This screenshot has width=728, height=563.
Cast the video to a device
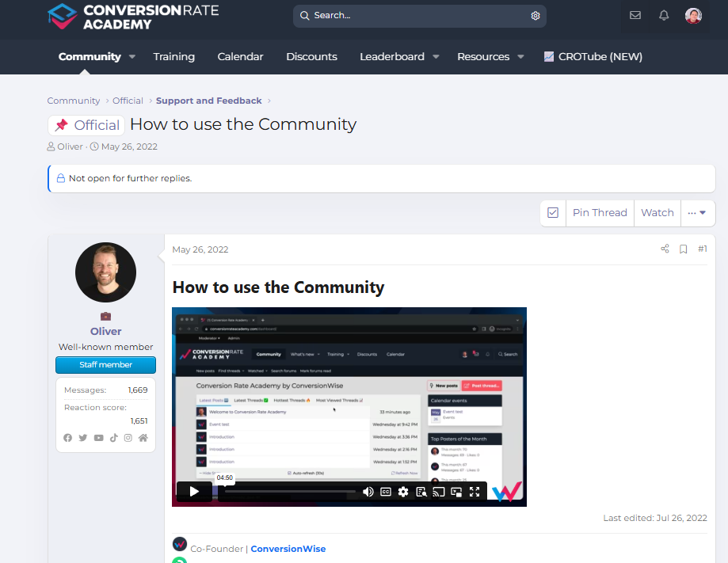pyautogui.click(x=439, y=492)
